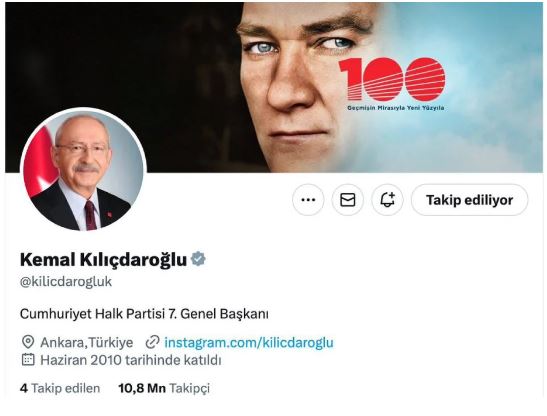Click the Cumhuriyet Halk Partisi bio text
The height and width of the screenshot is (416, 547).
click(144, 314)
